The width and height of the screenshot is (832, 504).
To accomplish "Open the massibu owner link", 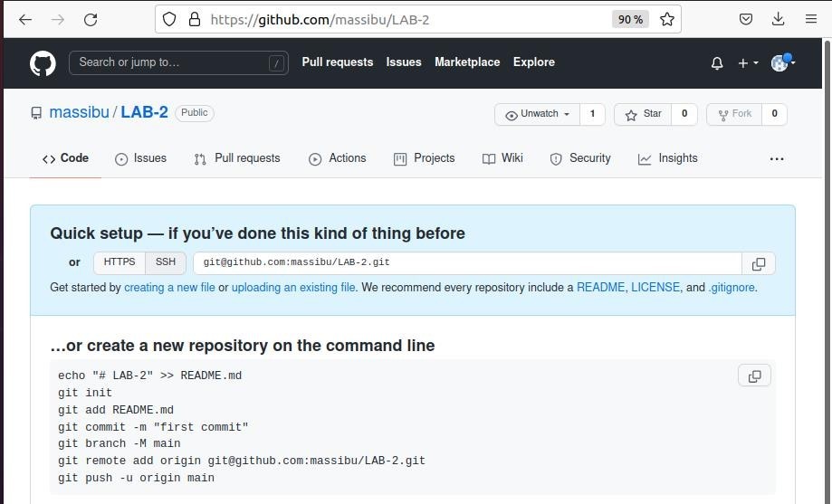I will 79,112.
